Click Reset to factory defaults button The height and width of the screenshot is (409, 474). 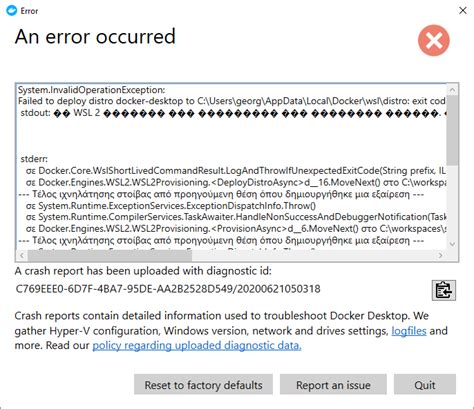(x=203, y=385)
